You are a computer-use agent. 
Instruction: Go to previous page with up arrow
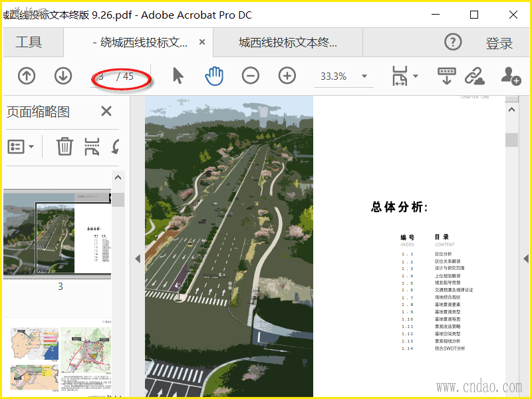tap(27, 76)
